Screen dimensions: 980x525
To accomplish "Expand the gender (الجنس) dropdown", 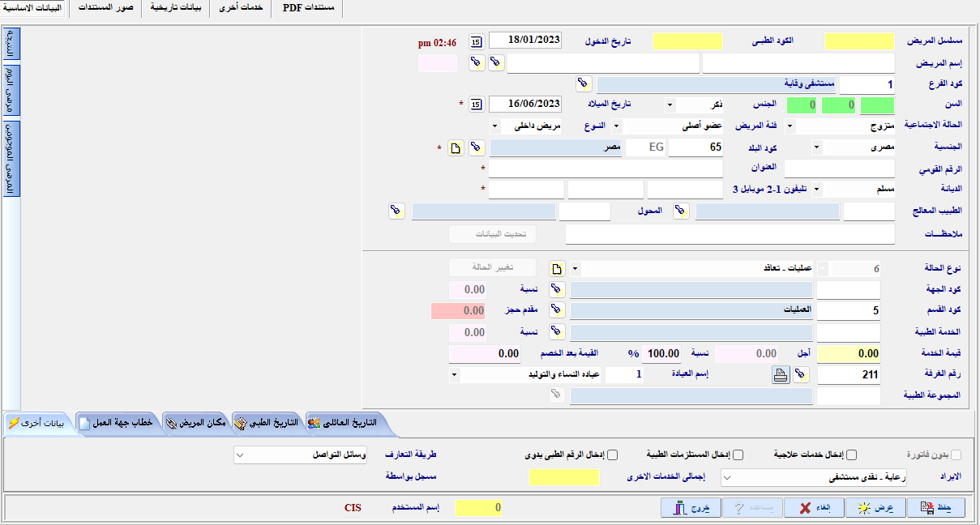I will [x=670, y=105].
